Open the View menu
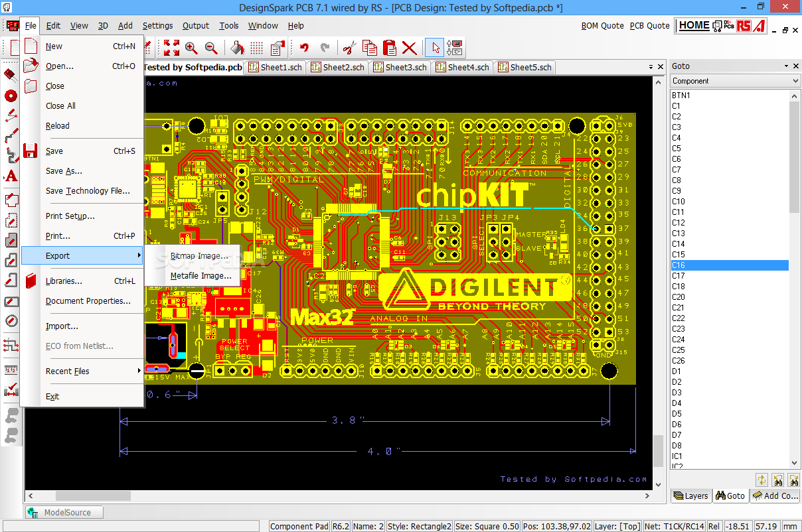This screenshot has height=532, width=802. point(79,26)
